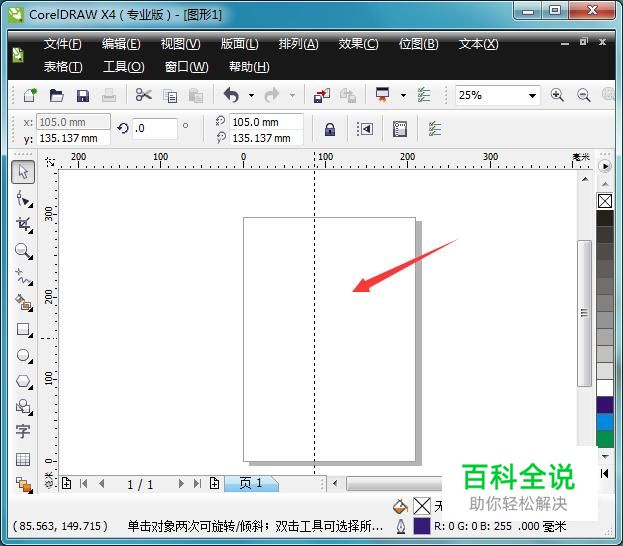Click the Export icon

tap(348, 96)
